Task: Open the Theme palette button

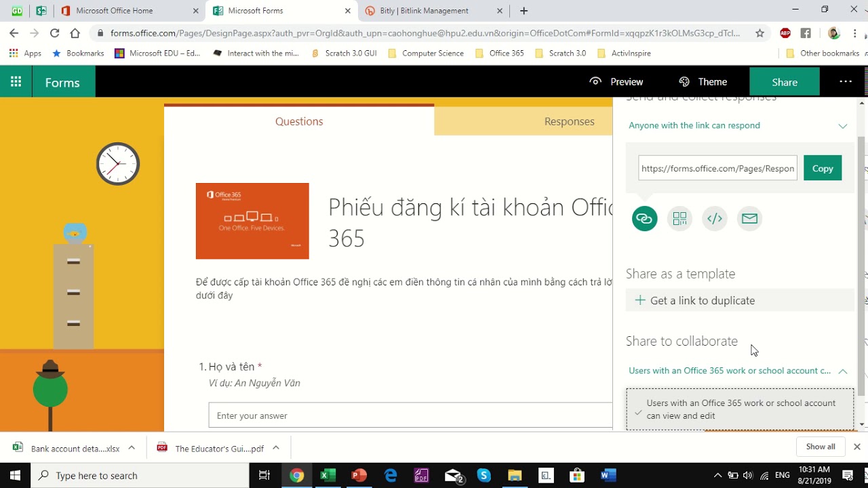Action: pyautogui.click(x=703, y=81)
